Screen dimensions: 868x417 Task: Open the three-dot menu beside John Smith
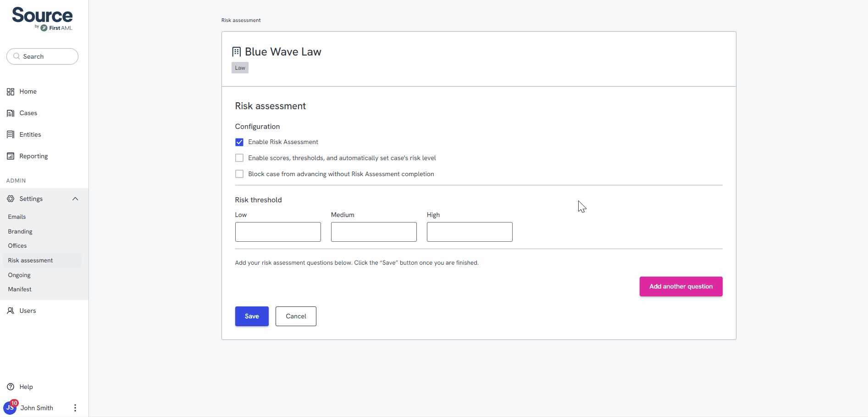pyautogui.click(x=75, y=408)
